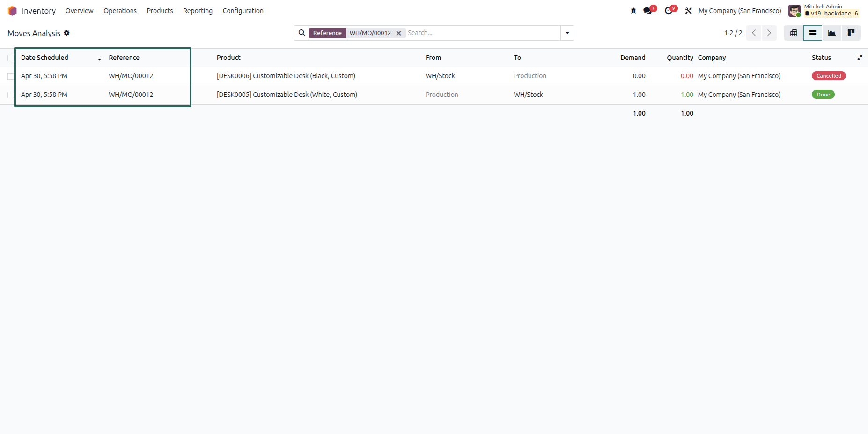Sort by Reference column header
This screenshot has width=868, height=434.
coord(124,58)
